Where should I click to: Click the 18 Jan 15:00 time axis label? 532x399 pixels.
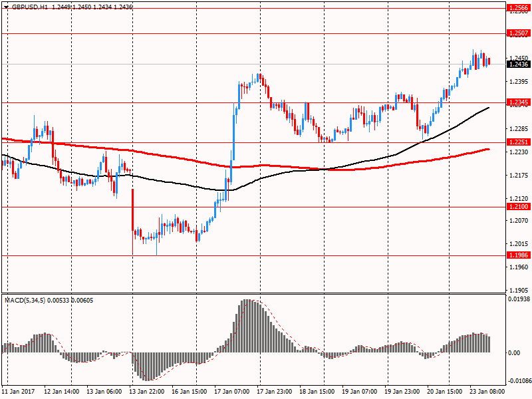[x=318, y=392]
